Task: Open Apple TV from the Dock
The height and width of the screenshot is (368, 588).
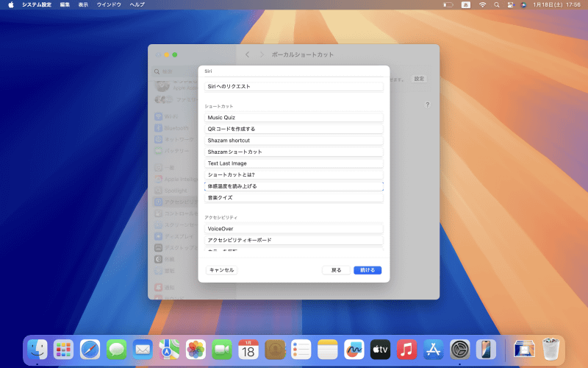Action: tap(380, 350)
